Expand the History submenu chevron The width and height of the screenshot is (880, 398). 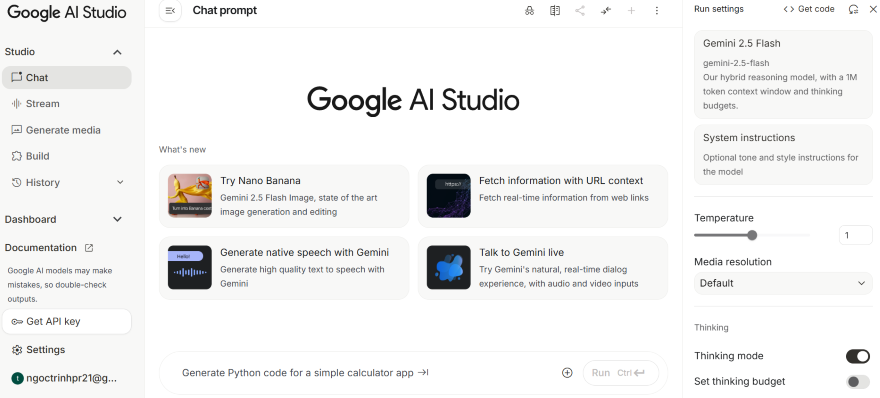click(x=120, y=182)
